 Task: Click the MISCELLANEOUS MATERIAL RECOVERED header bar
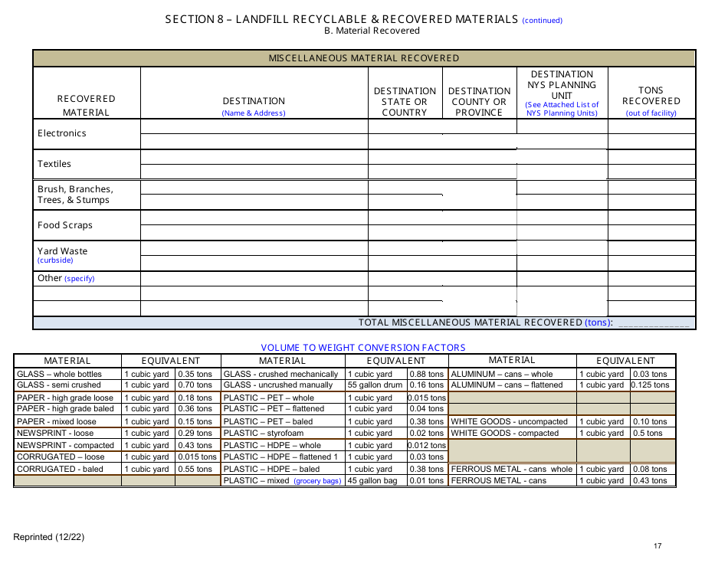pyautogui.click(x=363, y=57)
